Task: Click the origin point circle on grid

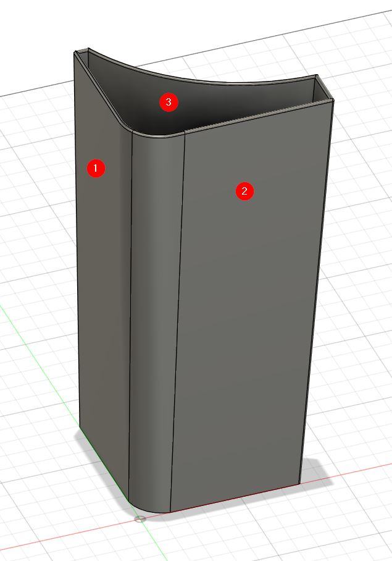Action: pos(140,519)
